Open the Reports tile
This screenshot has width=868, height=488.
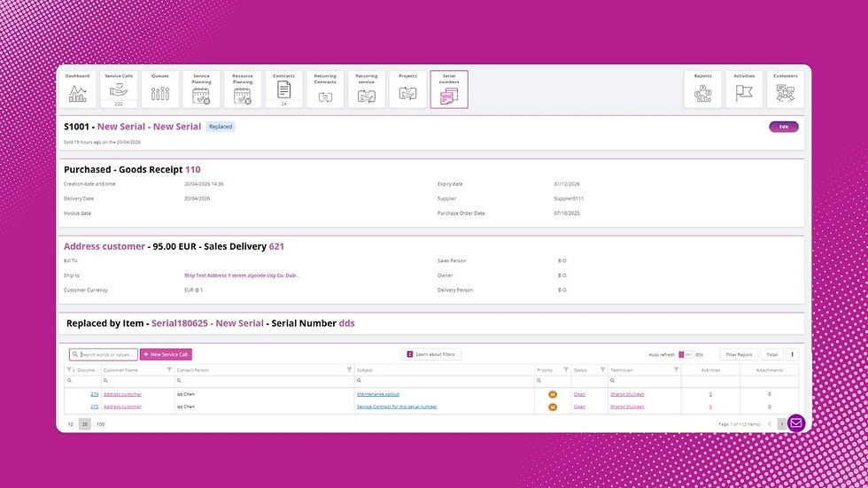point(702,89)
